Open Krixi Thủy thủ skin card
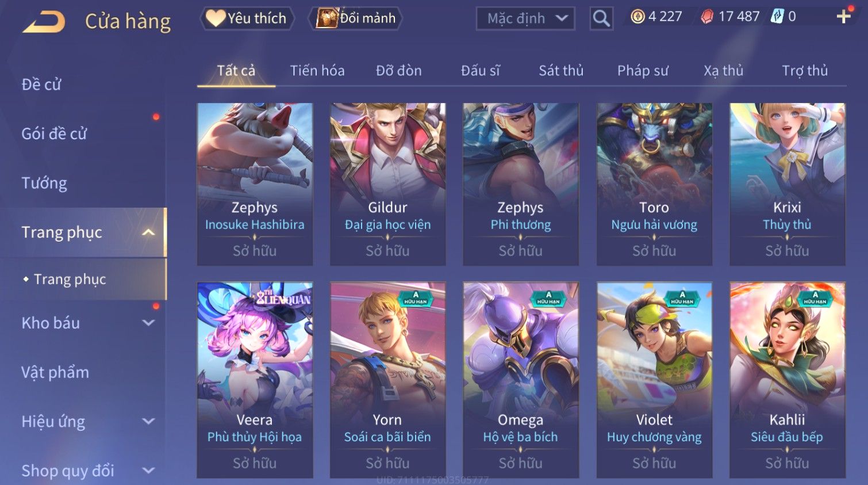 tap(787, 184)
